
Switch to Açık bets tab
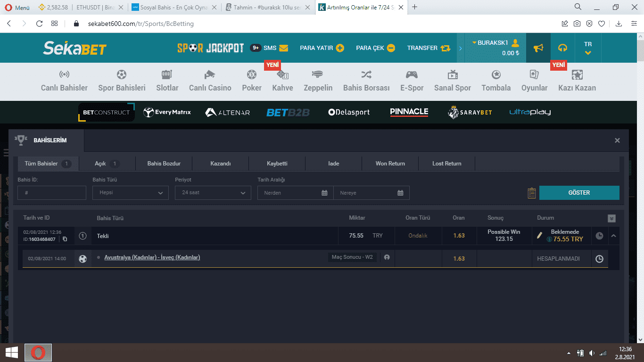pyautogui.click(x=107, y=164)
